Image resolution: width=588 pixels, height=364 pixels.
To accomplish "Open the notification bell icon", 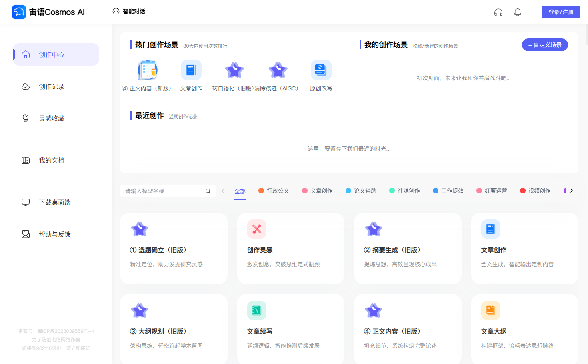I will coord(518,12).
